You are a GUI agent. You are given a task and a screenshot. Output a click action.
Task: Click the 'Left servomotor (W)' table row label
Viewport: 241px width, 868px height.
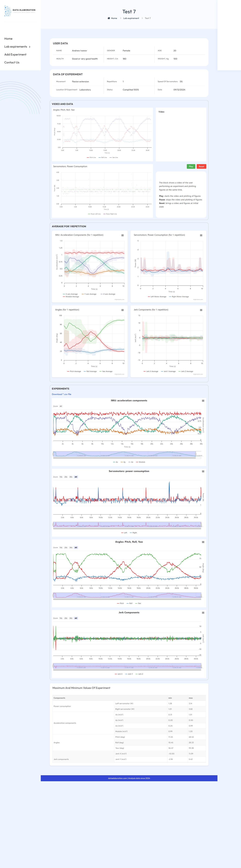(124, 704)
